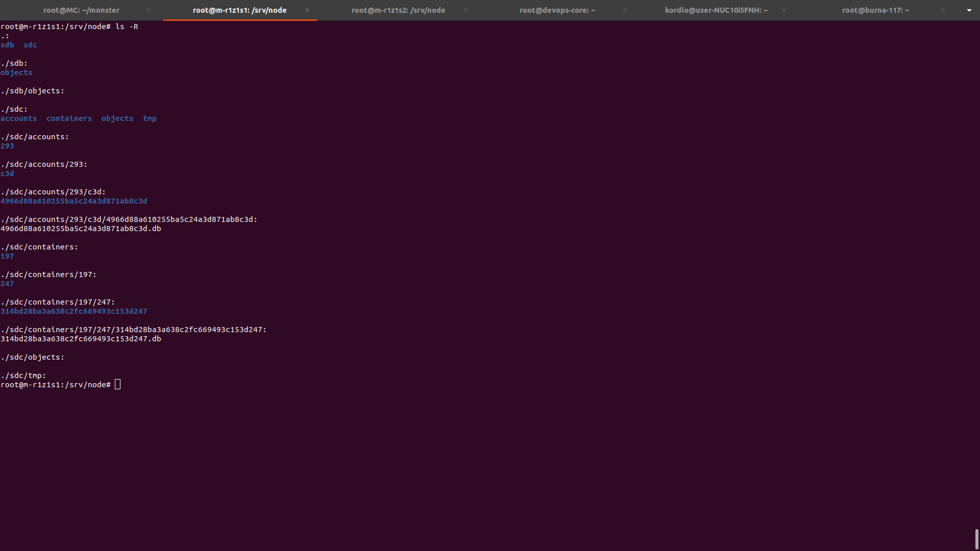This screenshot has width=980, height=551.
Task: Open the tab list dropdown arrow
Action: (969, 10)
